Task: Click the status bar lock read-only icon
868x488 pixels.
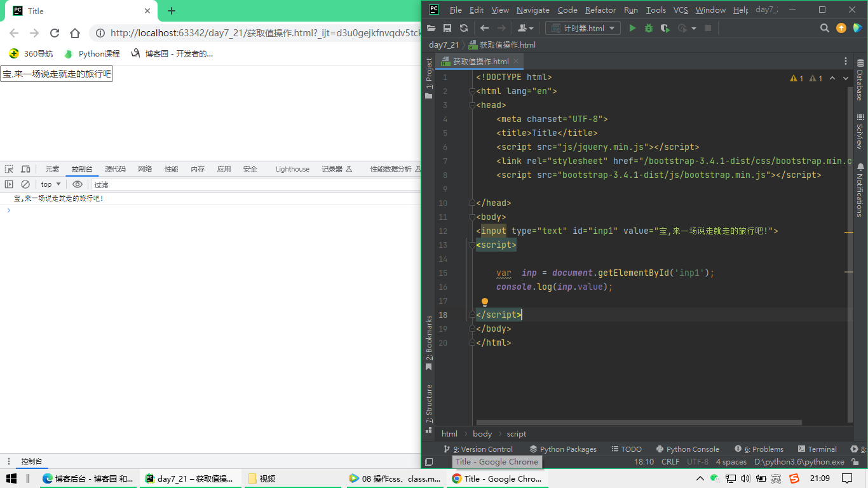Action: pyautogui.click(x=855, y=462)
